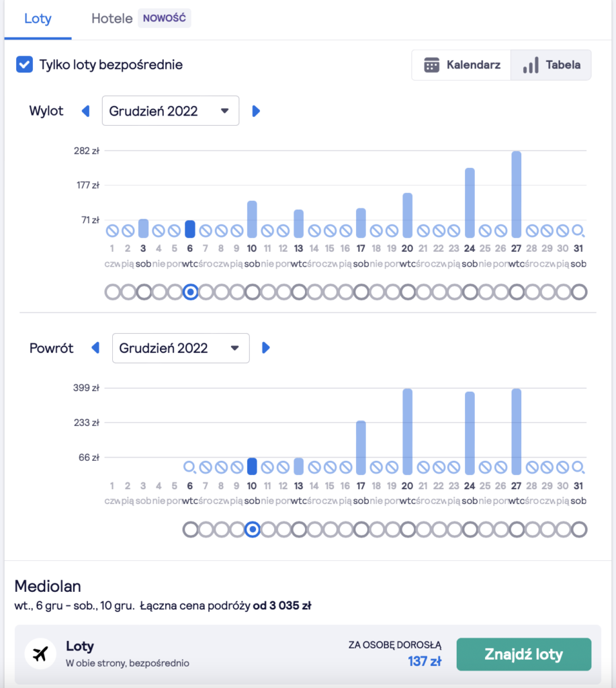Click the search magnifier on return day 6

click(190, 468)
